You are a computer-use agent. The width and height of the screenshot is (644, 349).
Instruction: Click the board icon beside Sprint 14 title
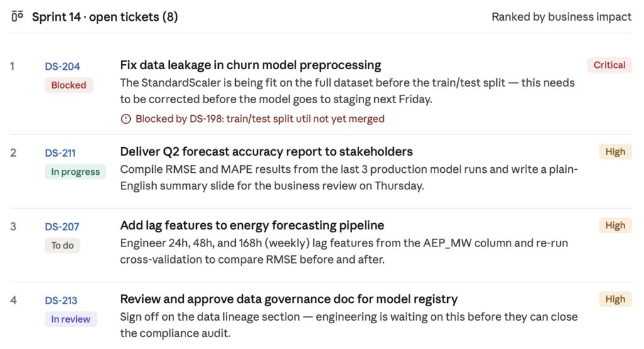tap(17, 16)
